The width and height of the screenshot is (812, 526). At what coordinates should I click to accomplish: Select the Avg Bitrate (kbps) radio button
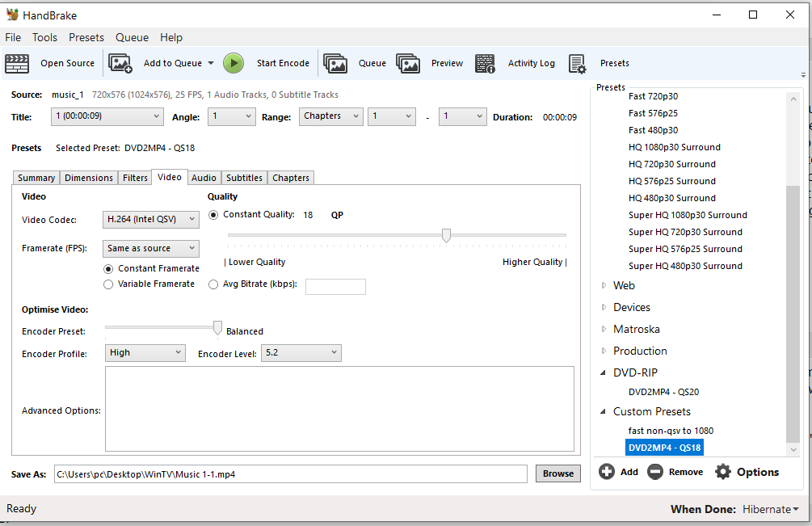213,284
